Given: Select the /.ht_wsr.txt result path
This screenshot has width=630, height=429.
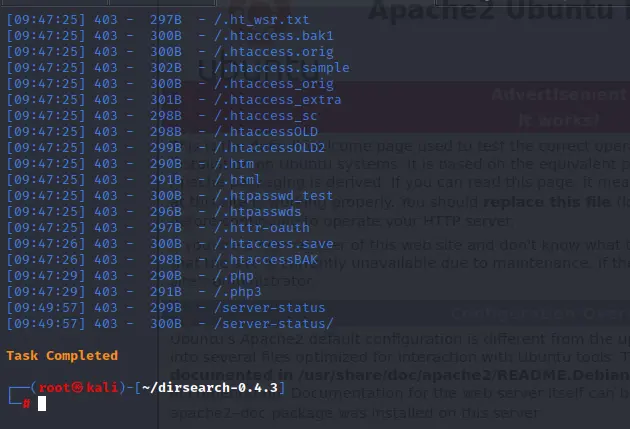Looking at the screenshot, I should click(x=262, y=20).
